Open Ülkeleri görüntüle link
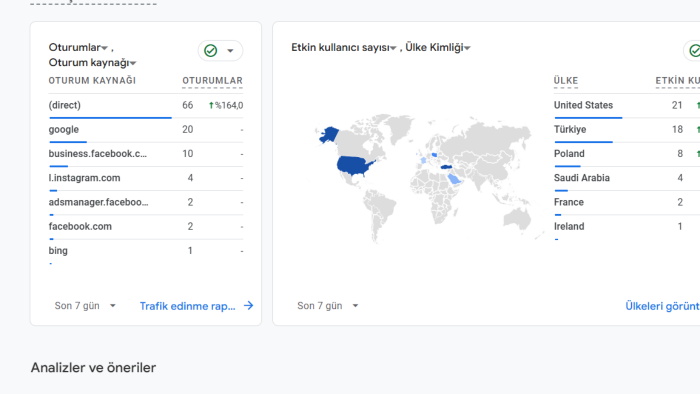The height and width of the screenshot is (394, 700). [662, 306]
